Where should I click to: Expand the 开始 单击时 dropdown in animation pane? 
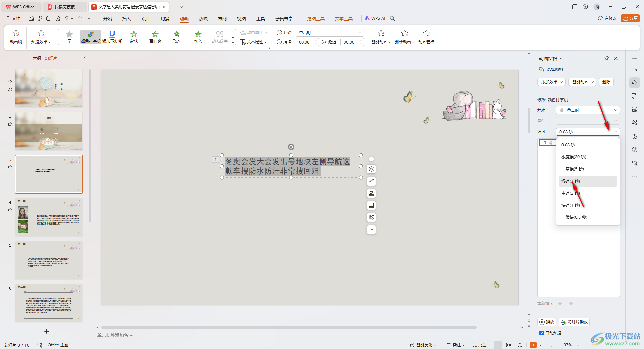pyautogui.click(x=588, y=110)
